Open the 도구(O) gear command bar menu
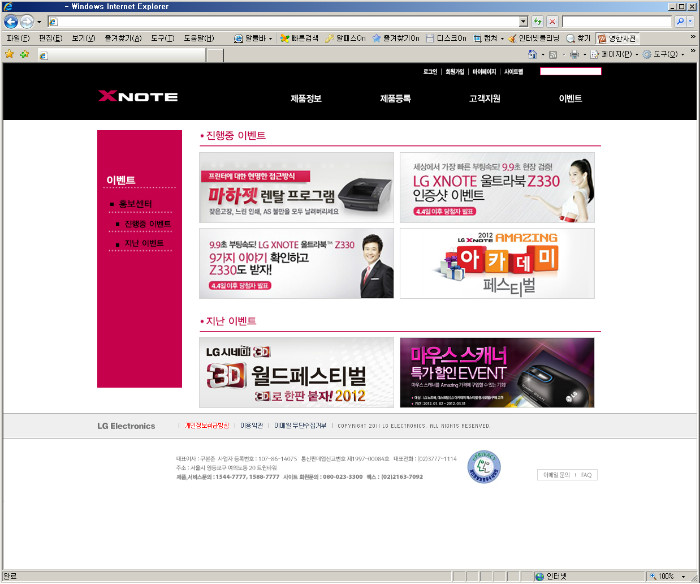The height and width of the screenshot is (584, 700). (663, 54)
